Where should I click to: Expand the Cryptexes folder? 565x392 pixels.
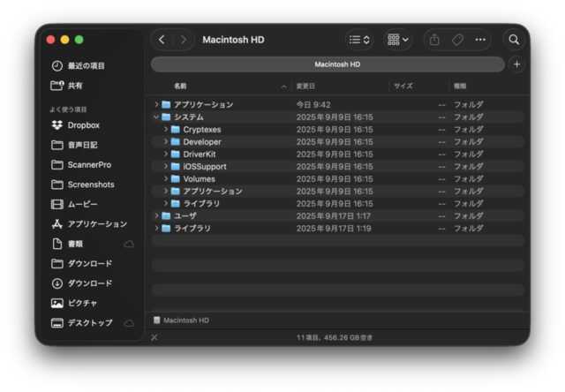pos(165,130)
